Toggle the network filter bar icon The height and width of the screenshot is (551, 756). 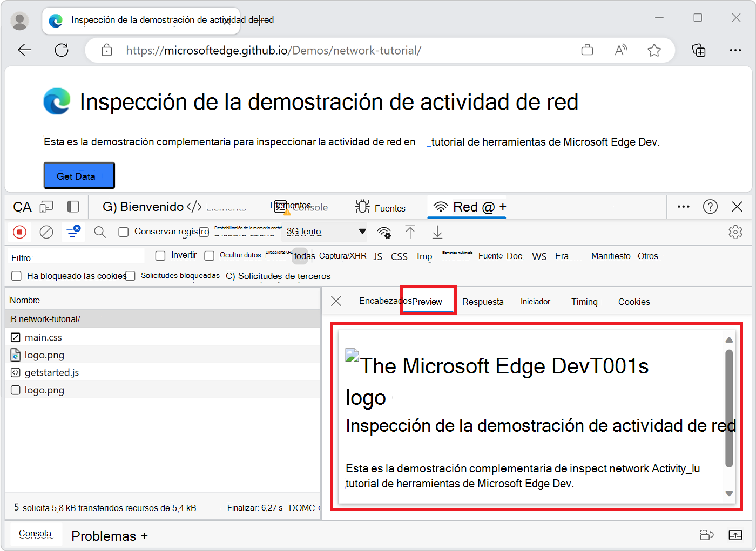[x=73, y=232]
